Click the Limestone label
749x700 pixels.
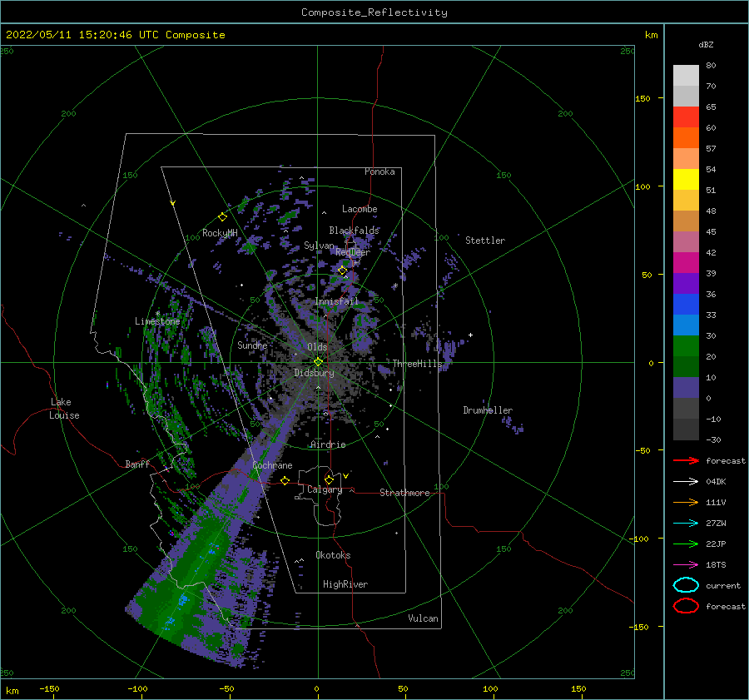pyautogui.click(x=157, y=321)
